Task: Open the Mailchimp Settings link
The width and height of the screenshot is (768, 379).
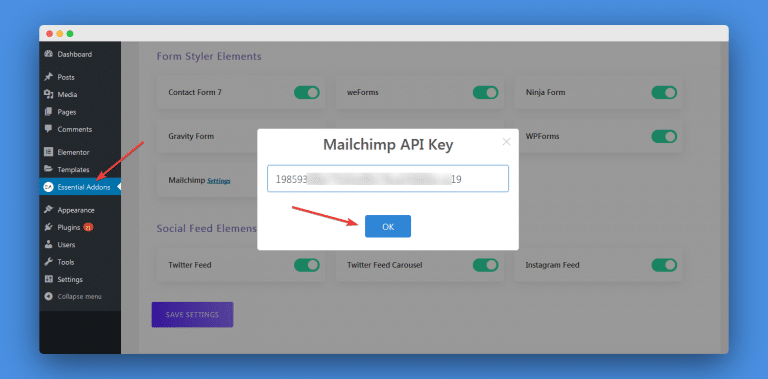Action: coord(218,181)
